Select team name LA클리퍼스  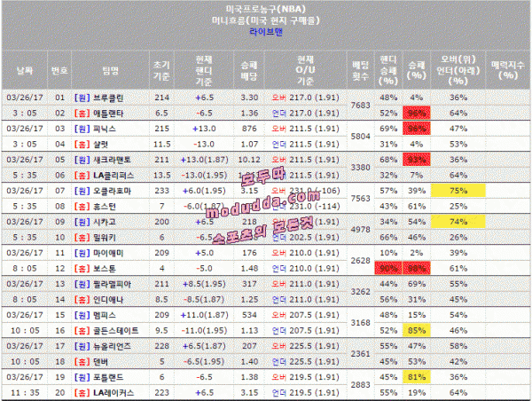pyautogui.click(x=113, y=176)
